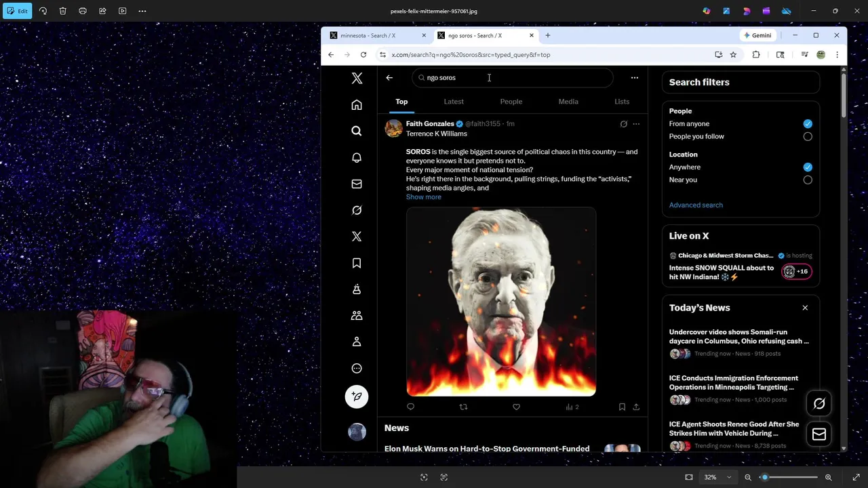Repost the Faith Gonzales post

tap(463, 407)
